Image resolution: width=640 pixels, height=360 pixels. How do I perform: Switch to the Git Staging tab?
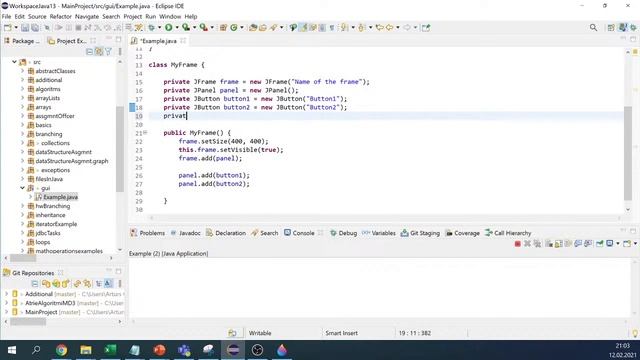point(420,233)
